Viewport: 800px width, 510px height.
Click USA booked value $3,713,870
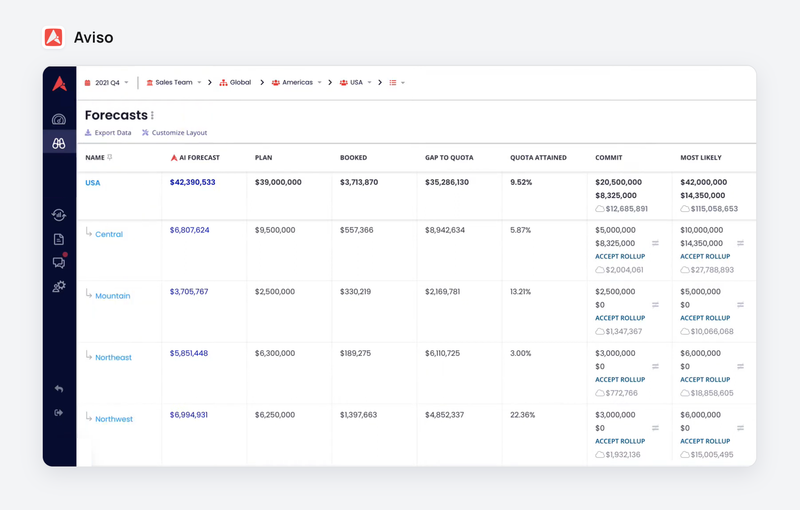(x=359, y=182)
